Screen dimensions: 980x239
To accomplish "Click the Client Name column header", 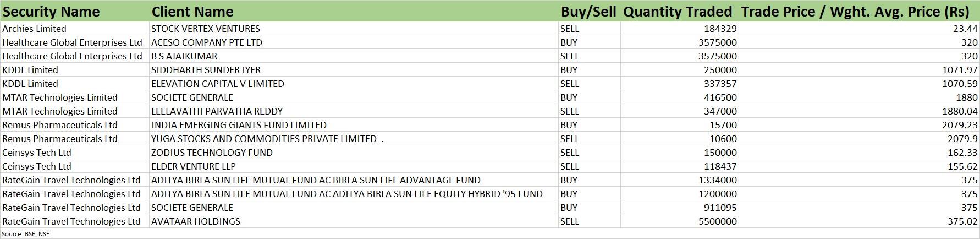I will click(192, 12).
